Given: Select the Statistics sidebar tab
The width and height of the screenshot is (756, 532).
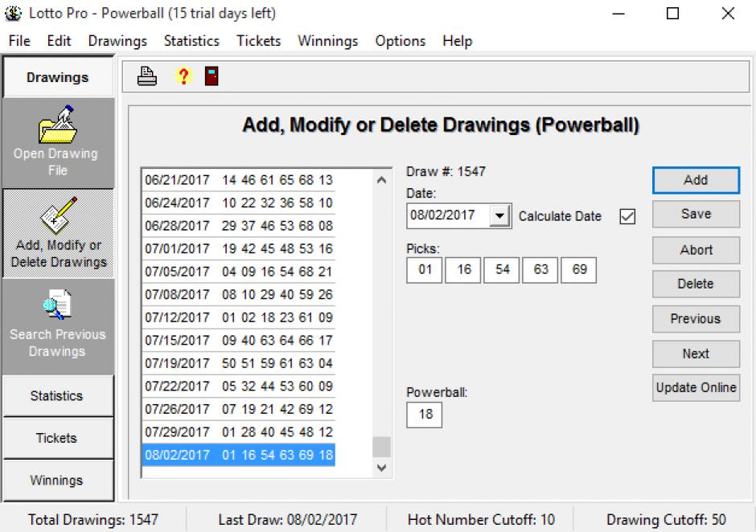Looking at the screenshot, I should pos(58,396).
